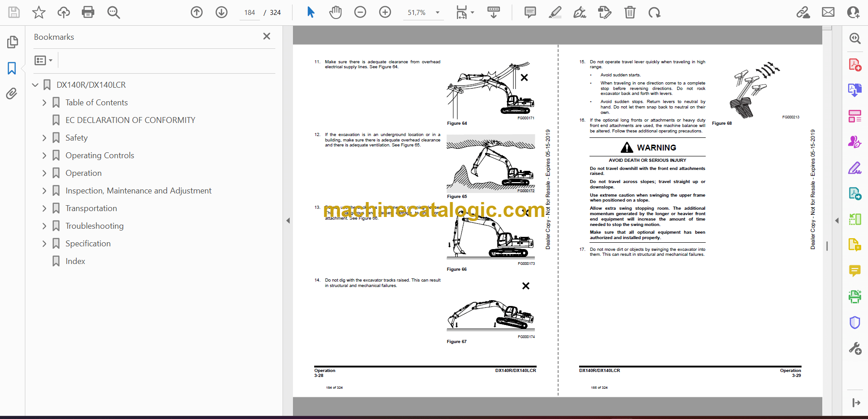Click the zoom in plus button

coord(385,12)
